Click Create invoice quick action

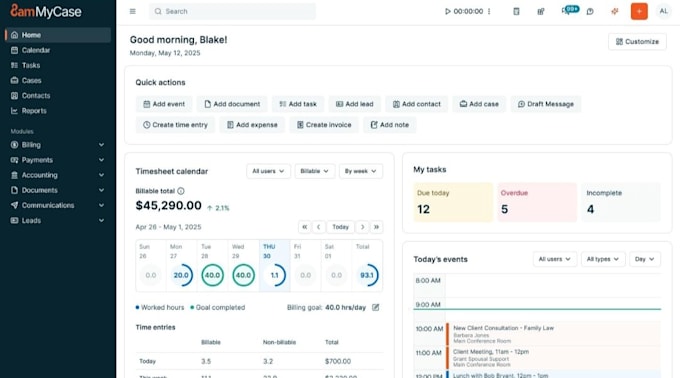click(324, 125)
